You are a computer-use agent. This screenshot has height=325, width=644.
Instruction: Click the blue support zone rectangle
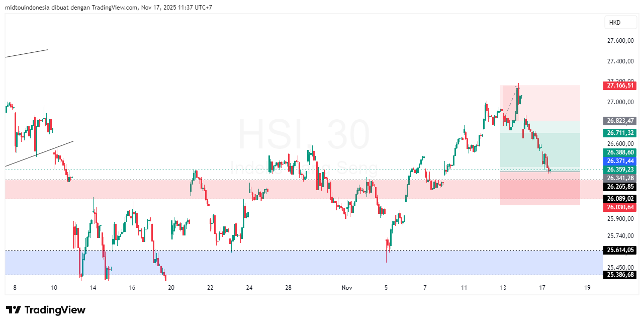(251, 263)
